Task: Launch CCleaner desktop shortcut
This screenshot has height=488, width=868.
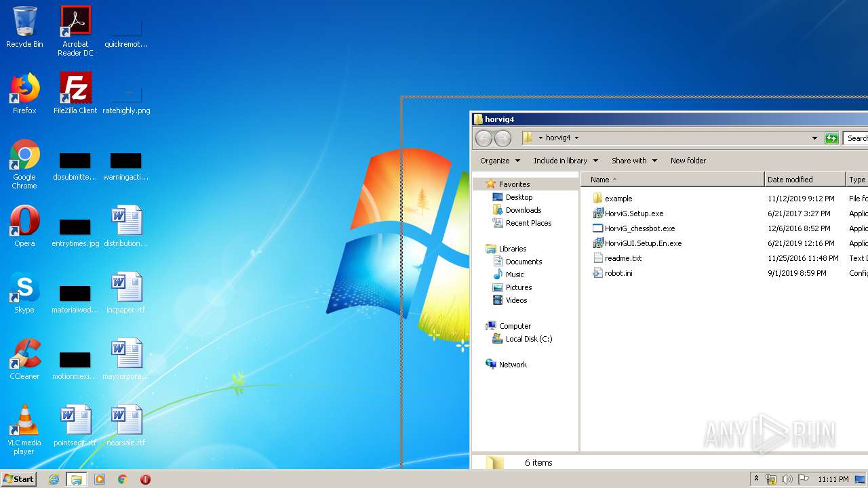Action: click(24, 359)
